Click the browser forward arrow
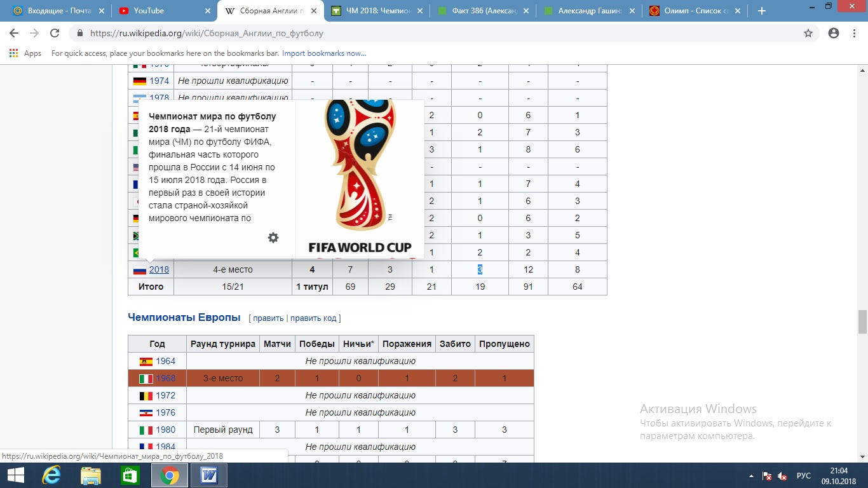Image resolution: width=868 pixels, height=488 pixels. (x=34, y=33)
